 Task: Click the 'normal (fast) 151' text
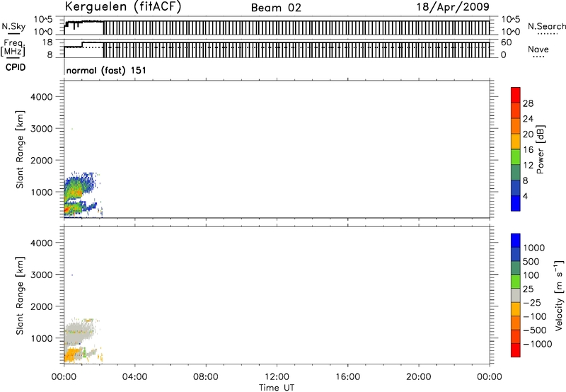click(x=106, y=70)
